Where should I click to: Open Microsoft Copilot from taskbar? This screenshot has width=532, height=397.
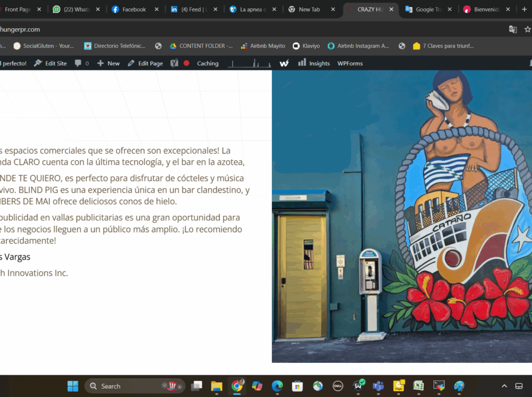click(x=257, y=386)
